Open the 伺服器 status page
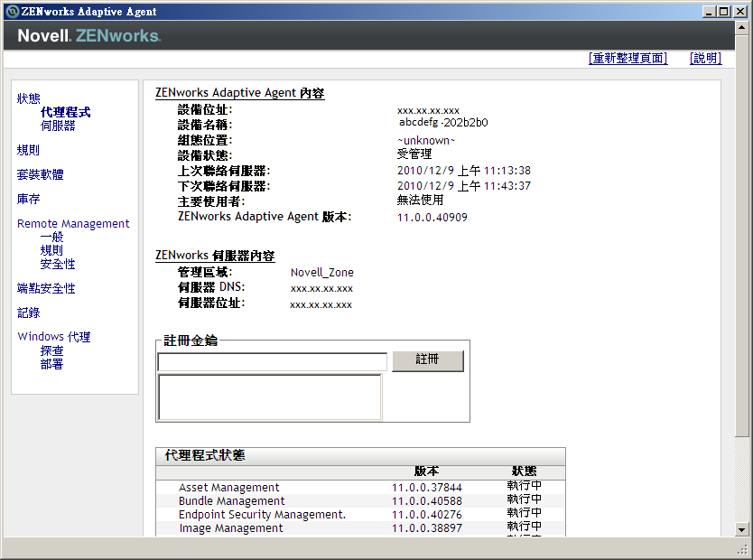The width and height of the screenshot is (753, 560). (58, 126)
